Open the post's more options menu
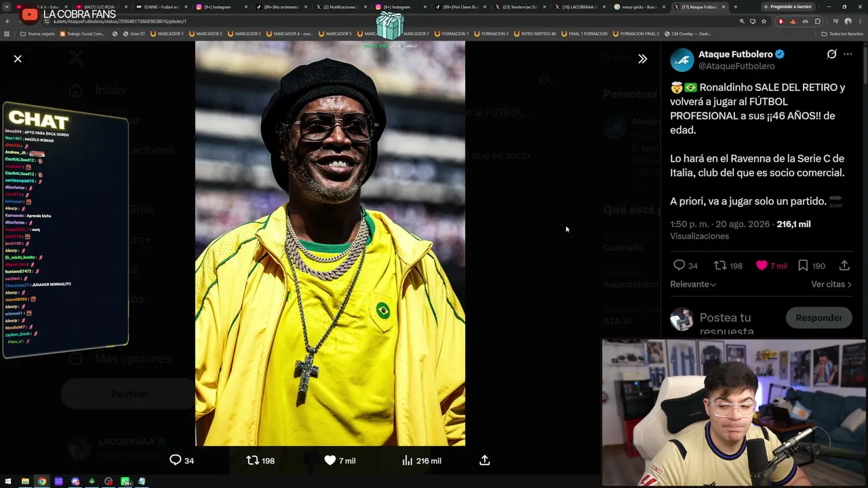The width and height of the screenshot is (868, 488). pos(848,54)
